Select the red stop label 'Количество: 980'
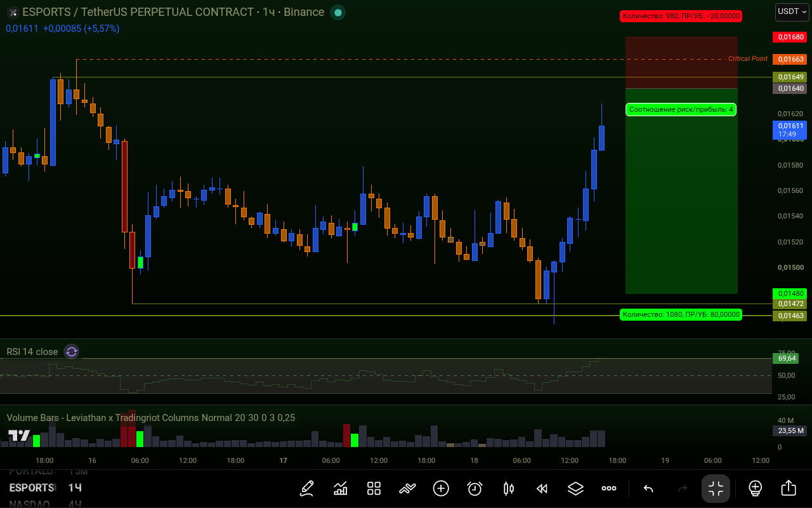The image size is (812, 508). point(681,16)
